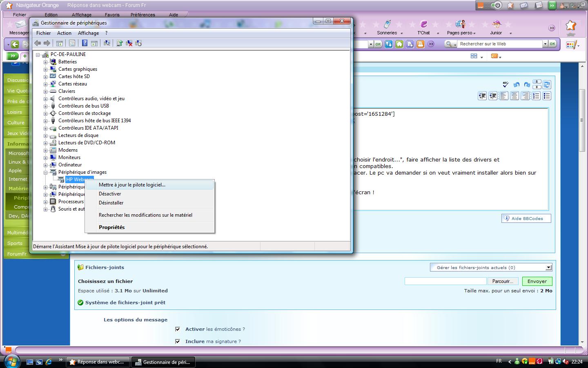
Task: Click the 'Aide BBCodes' link
Action: [x=527, y=218]
